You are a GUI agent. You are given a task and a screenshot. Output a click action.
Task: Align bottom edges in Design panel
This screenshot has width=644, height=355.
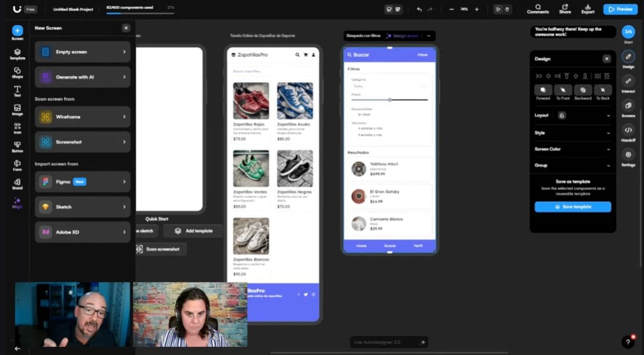pos(585,76)
